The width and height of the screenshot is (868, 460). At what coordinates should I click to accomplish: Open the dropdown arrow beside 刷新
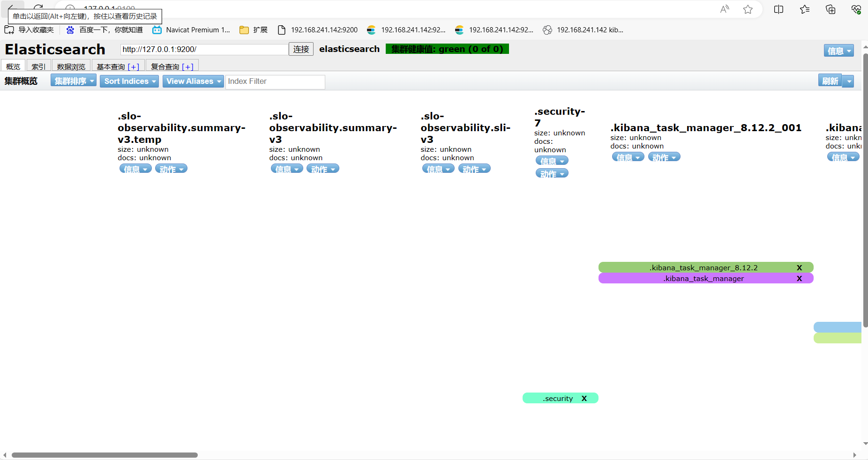848,81
